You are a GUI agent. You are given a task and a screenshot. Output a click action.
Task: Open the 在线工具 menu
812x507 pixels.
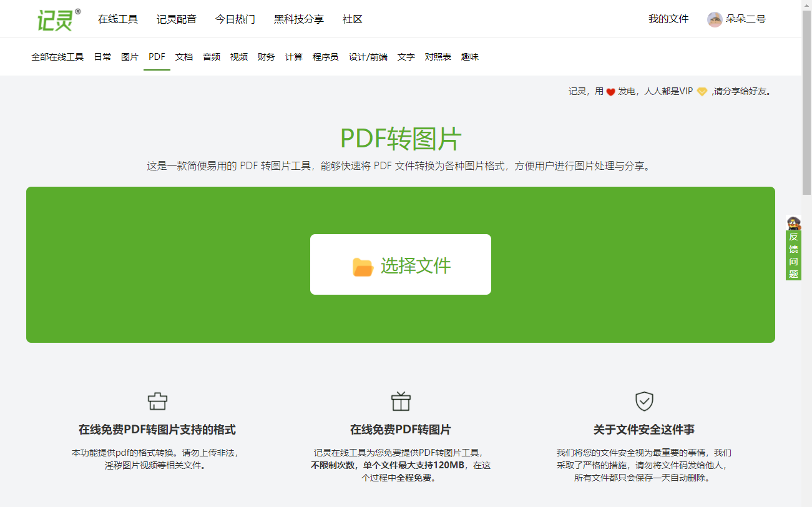(118, 19)
